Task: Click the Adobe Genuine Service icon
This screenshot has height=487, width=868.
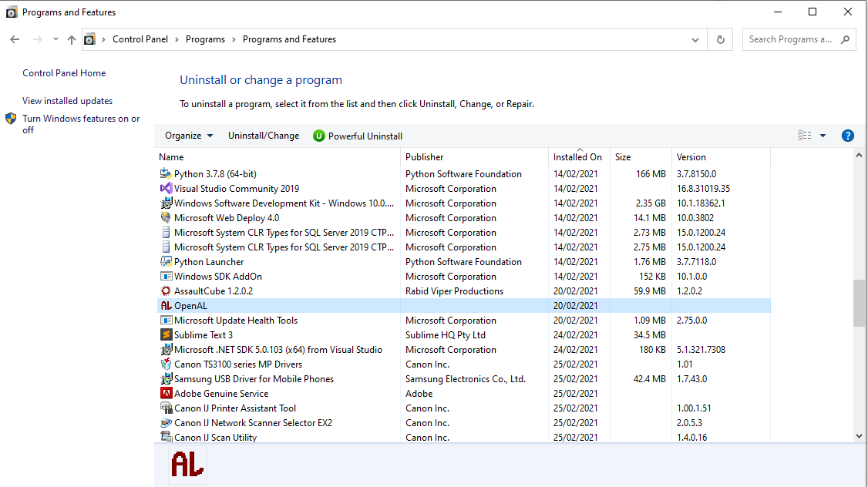Action: (166, 394)
